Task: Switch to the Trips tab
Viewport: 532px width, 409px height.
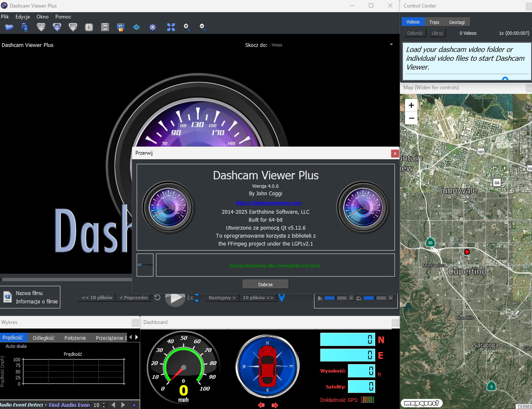Action: pyautogui.click(x=434, y=22)
